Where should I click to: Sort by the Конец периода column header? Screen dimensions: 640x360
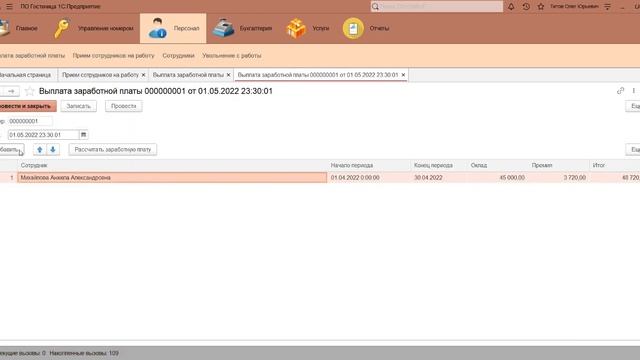(439, 165)
